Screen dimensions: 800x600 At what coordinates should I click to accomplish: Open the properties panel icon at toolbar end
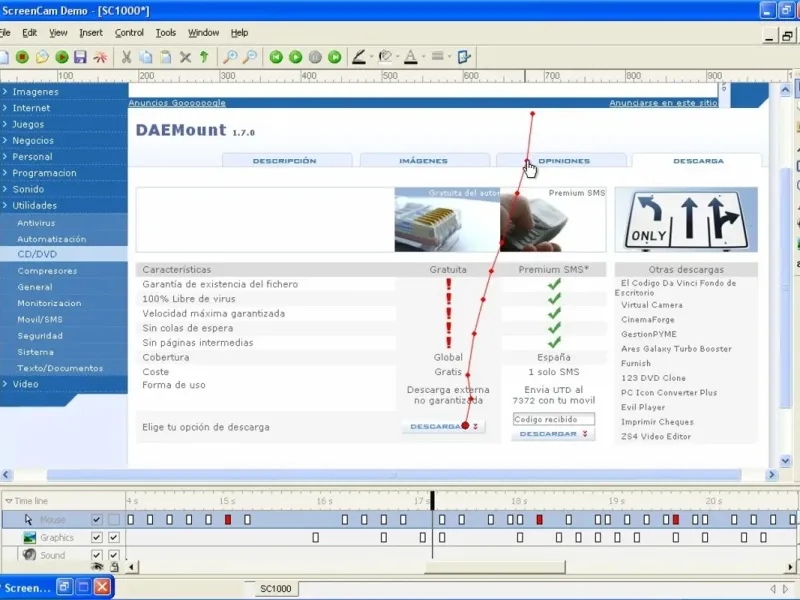tap(464, 57)
